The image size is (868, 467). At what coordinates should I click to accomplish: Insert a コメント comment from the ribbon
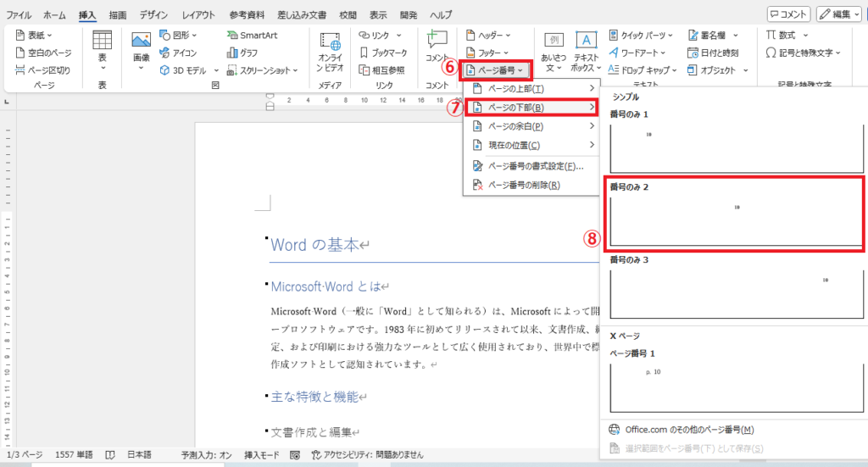pyautogui.click(x=437, y=47)
